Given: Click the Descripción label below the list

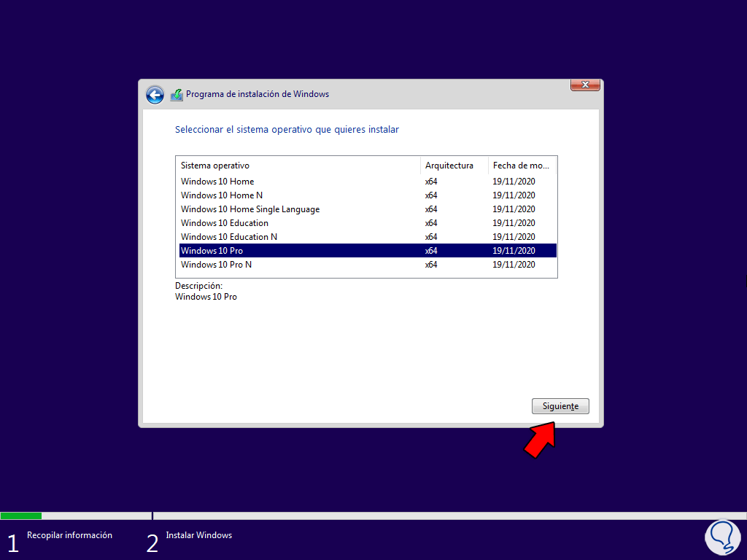Looking at the screenshot, I should point(198,286).
